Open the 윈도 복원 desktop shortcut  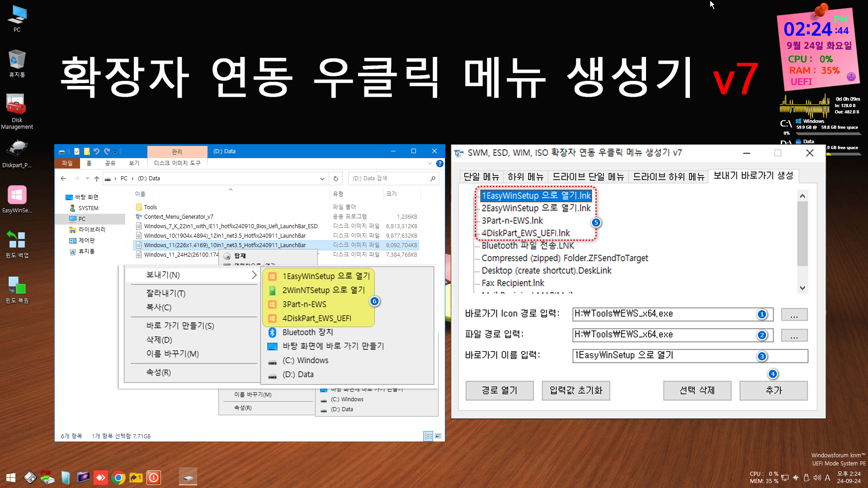point(17,289)
